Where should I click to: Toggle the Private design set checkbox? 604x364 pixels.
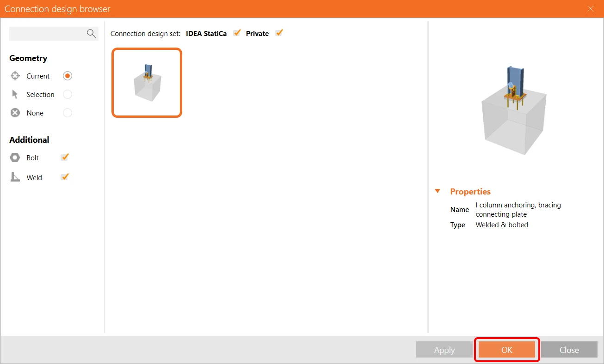coord(278,33)
